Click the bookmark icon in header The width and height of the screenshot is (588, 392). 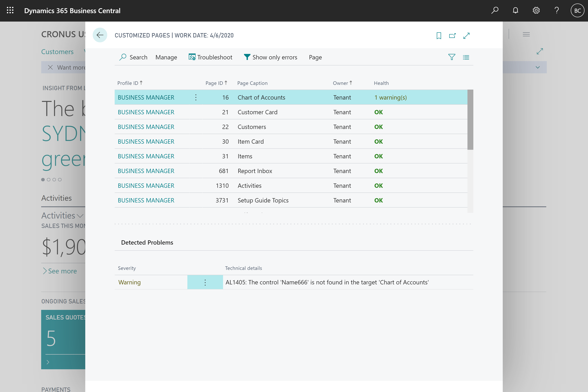tap(438, 35)
